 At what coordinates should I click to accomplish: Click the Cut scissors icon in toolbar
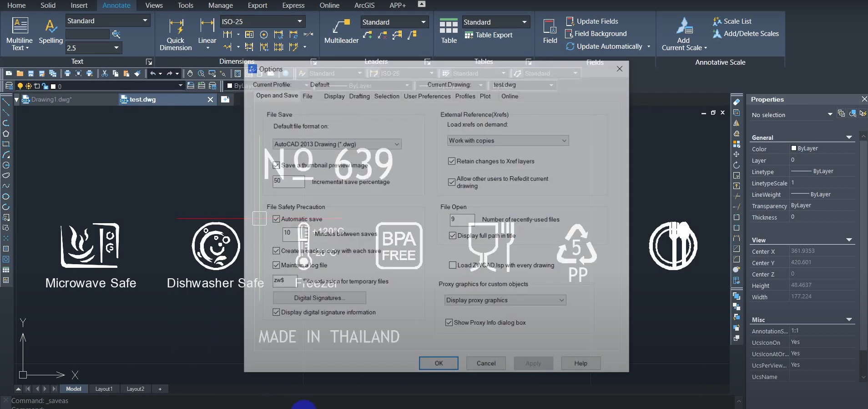point(105,73)
